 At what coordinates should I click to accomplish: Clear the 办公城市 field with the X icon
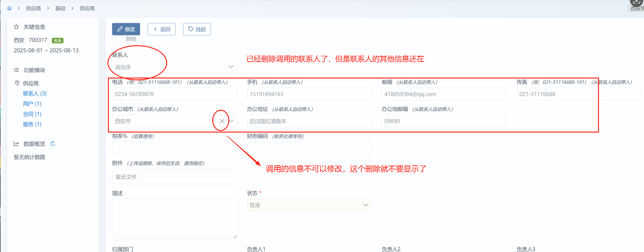click(x=222, y=121)
